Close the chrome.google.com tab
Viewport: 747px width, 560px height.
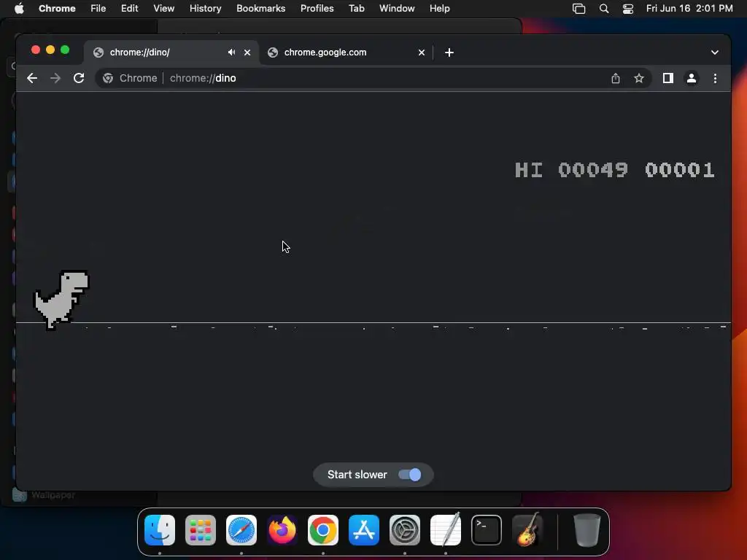[422, 52]
